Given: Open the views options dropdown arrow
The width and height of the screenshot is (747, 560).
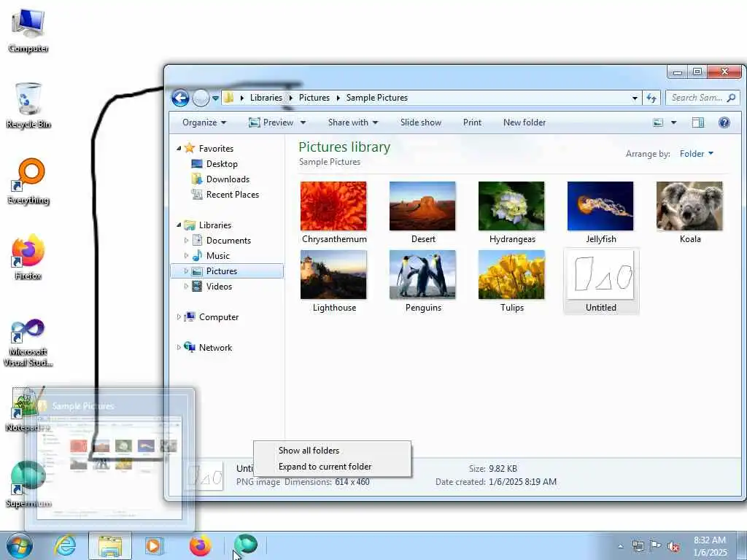Looking at the screenshot, I should tap(673, 122).
